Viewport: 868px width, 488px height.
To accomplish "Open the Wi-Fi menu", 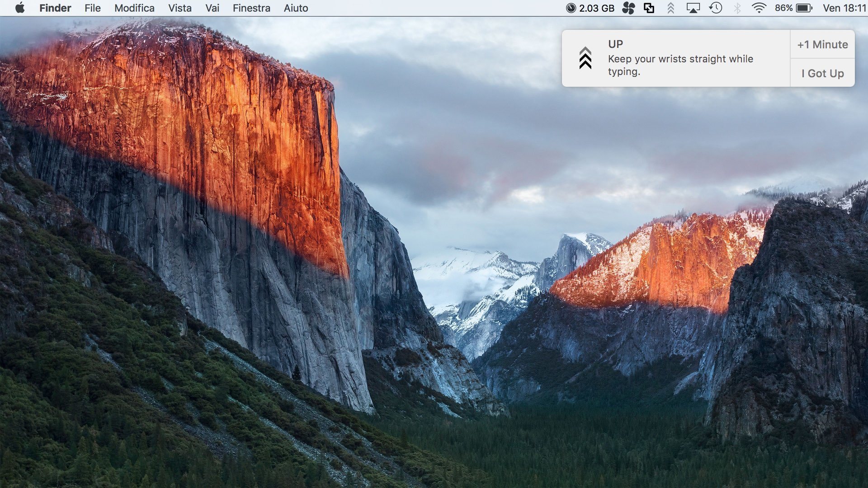I will click(x=759, y=8).
